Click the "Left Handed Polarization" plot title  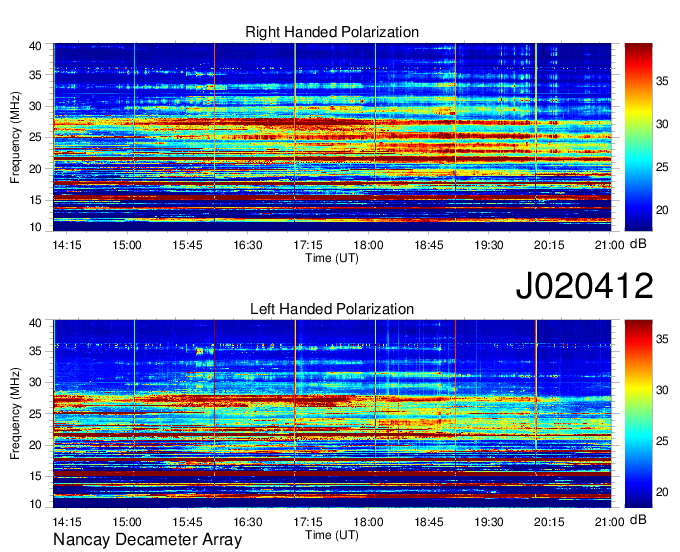pos(332,309)
